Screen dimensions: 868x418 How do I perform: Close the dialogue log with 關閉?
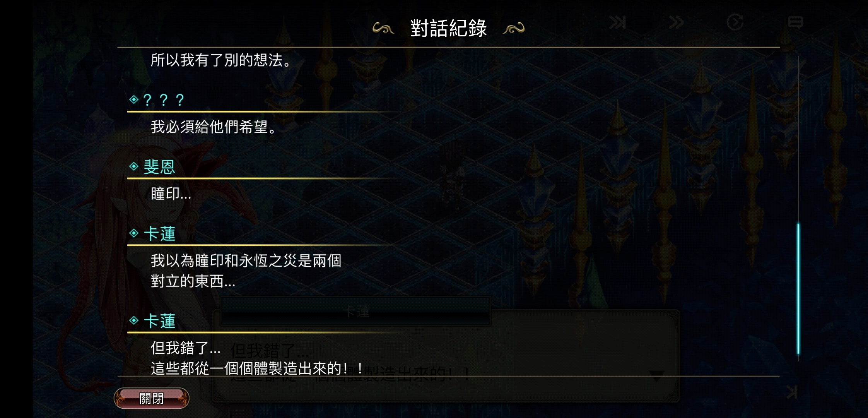(x=152, y=398)
